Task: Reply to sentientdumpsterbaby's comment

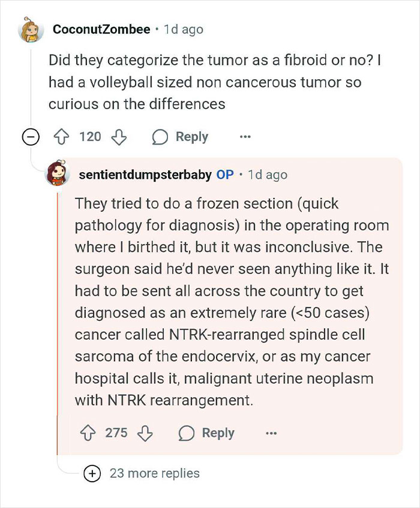Action: pyautogui.click(x=206, y=433)
